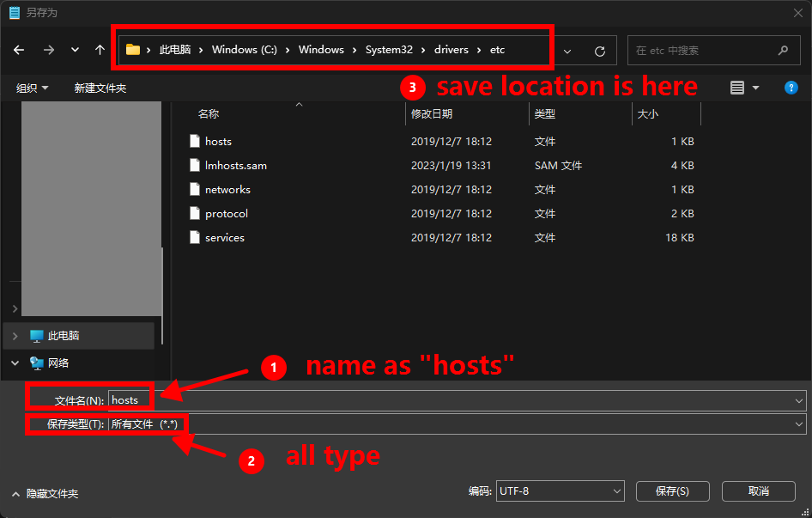
Task: Open the 组织 menu
Action: 33,88
